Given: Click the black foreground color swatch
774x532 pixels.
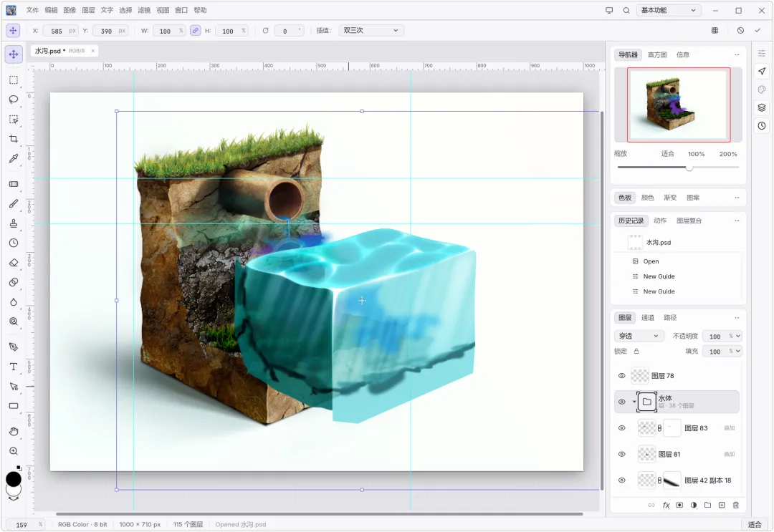Looking at the screenshot, I should pos(14,479).
